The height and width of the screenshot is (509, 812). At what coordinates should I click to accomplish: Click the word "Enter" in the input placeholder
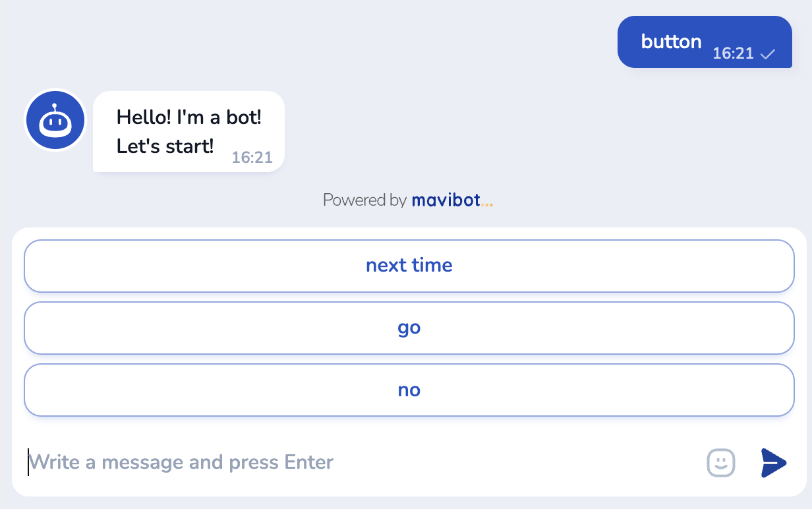pos(308,462)
